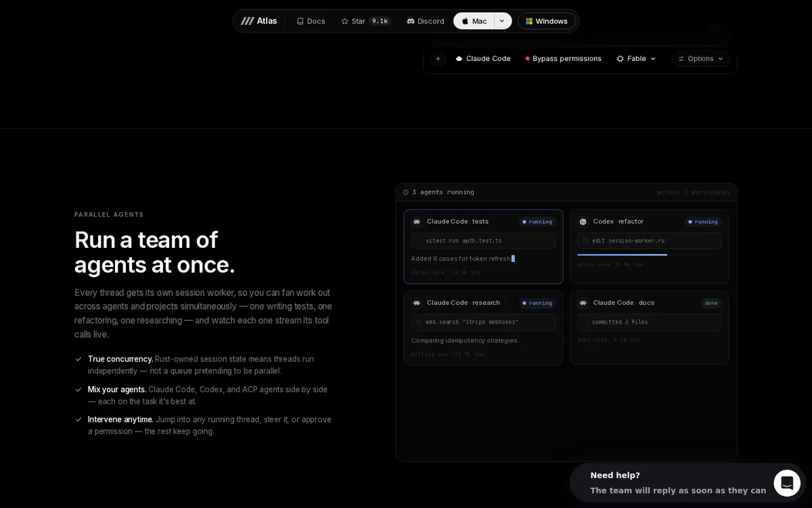Toggle Bypass permissions mode

coord(563,58)
